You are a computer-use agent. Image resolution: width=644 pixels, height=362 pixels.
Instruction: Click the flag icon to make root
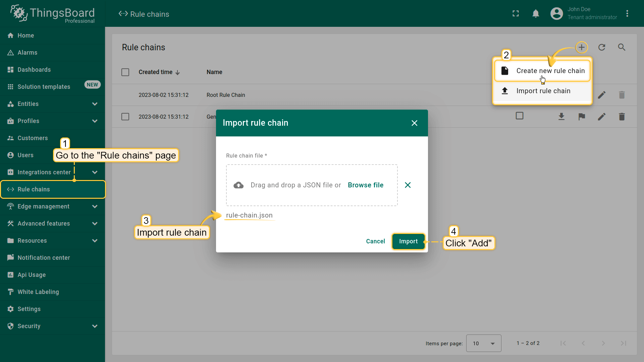[582, 117]
